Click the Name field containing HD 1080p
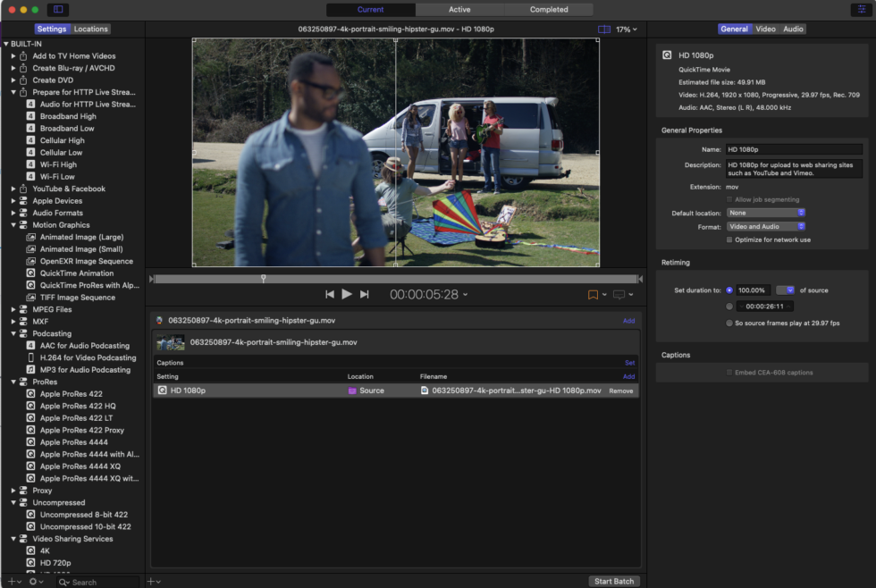This screenshot has width=876, height=588. point(794,149)
